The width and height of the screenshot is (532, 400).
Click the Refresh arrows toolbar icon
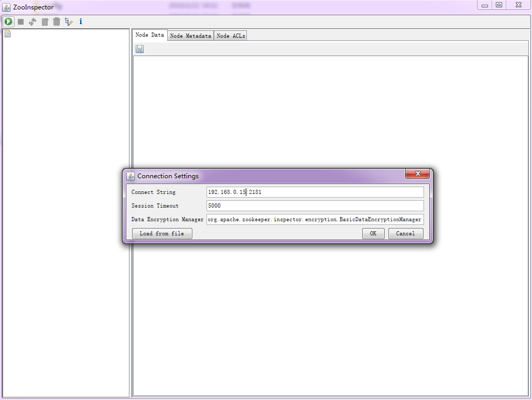(x=32, y=21)
